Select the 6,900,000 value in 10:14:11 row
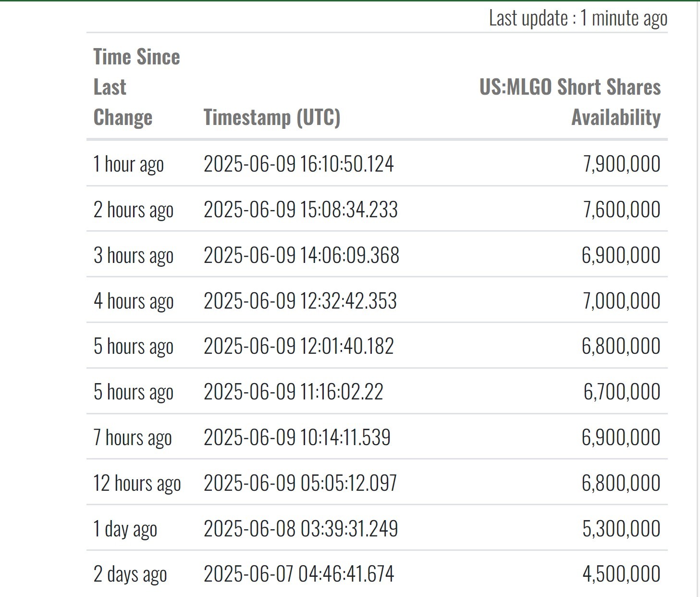 tap(621, 437)
